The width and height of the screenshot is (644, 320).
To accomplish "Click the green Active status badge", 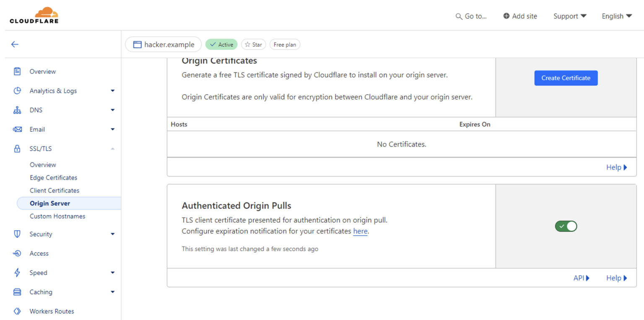I will click(221, 44).
